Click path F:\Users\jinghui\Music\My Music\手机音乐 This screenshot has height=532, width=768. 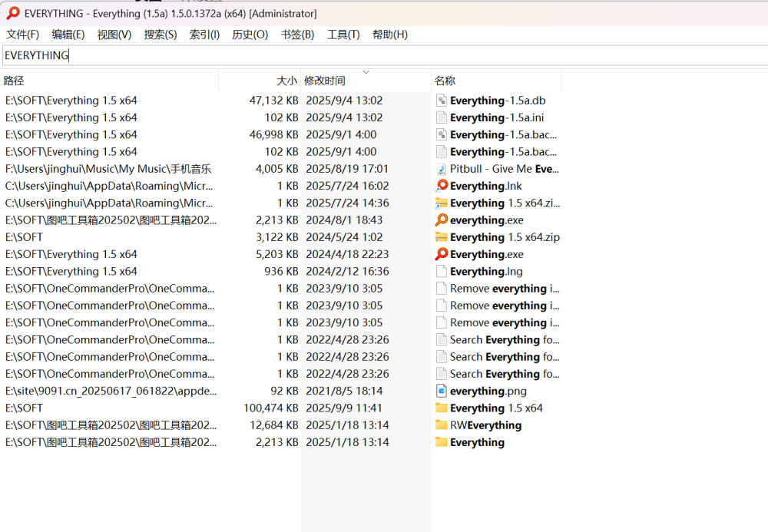(108, 169)
